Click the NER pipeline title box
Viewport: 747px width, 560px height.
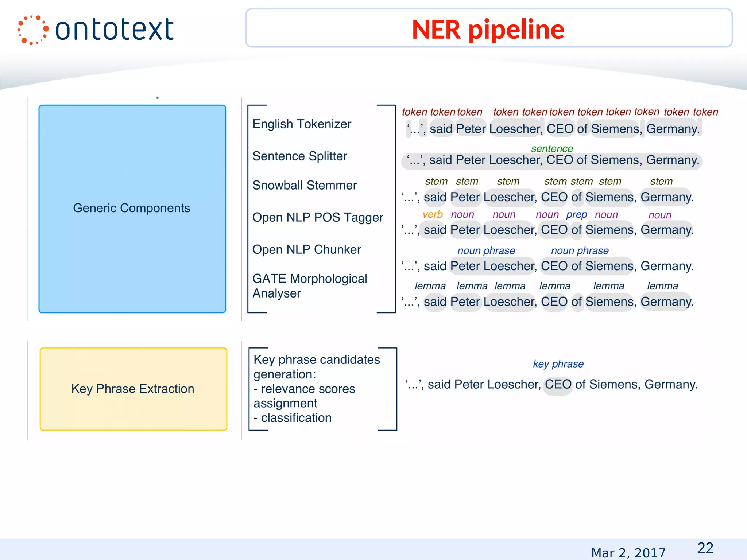(488, 28)
